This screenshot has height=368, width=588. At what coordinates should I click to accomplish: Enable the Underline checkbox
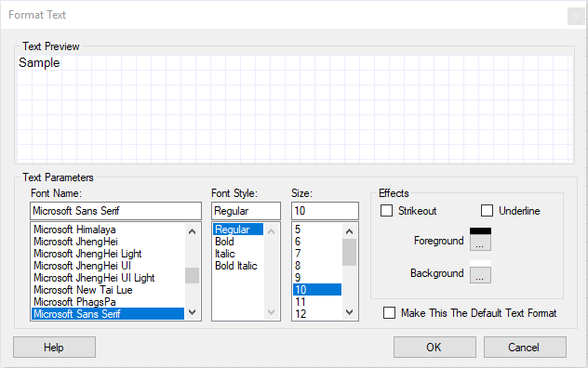[x=488, y=211]
